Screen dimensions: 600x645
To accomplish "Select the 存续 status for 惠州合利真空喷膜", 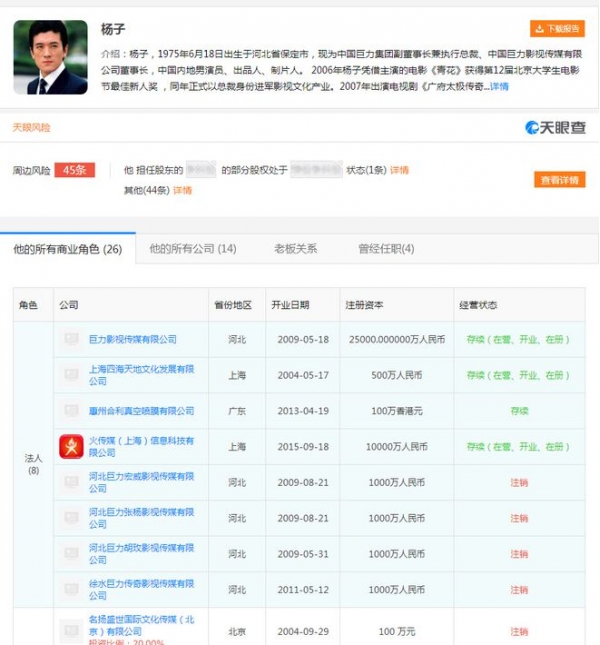I will click(x=519, y=411).
